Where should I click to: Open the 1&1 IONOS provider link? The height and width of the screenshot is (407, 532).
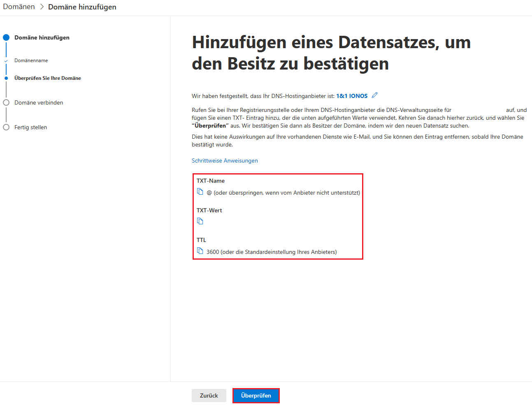pyautogui.click(x=352, y=96)
